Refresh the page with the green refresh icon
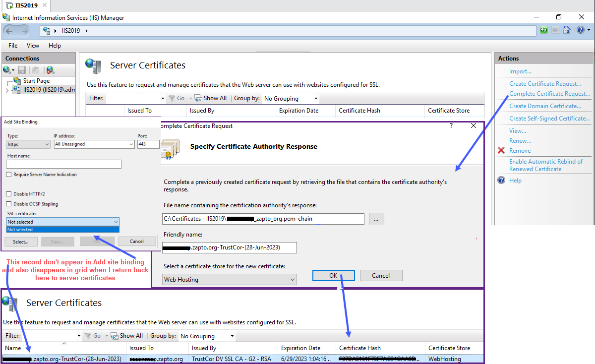 point(544,30)
